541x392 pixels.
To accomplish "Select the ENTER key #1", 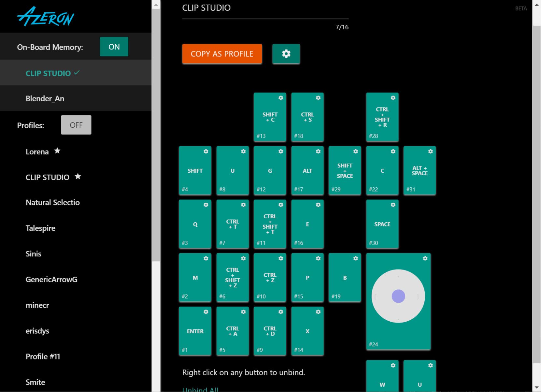I will tap(195, 331).
